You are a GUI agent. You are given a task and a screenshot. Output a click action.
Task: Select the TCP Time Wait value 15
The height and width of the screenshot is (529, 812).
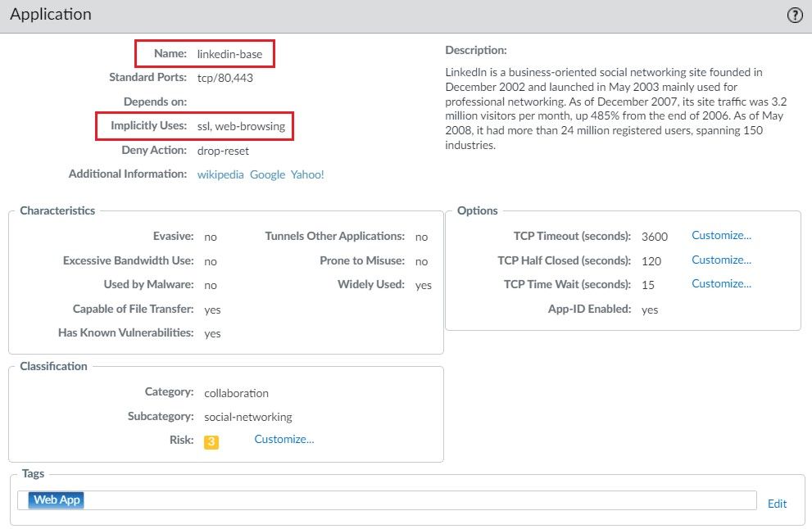[x=648, y=285]
